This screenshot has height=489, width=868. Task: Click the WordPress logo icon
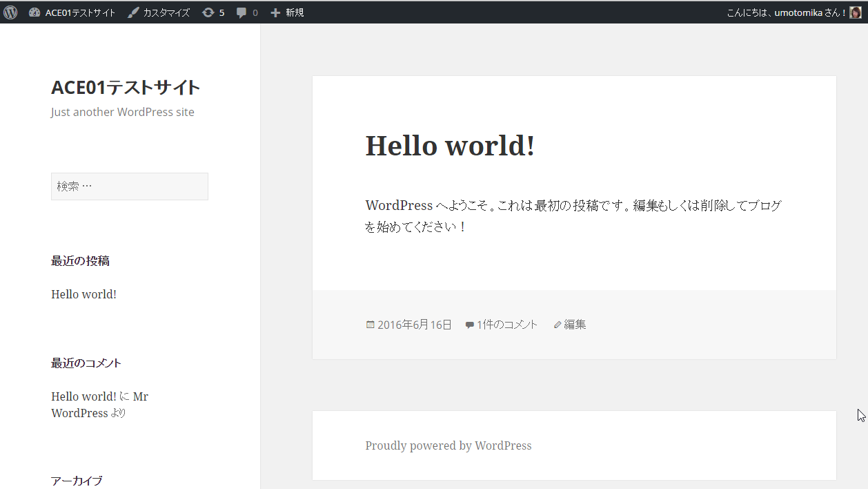10,12
